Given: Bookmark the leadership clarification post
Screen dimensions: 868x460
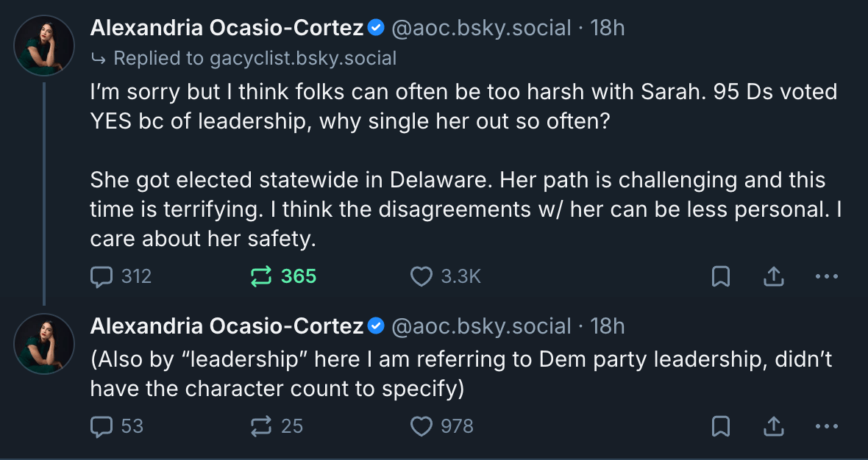Looking at the screenshot, I should 720,426.
